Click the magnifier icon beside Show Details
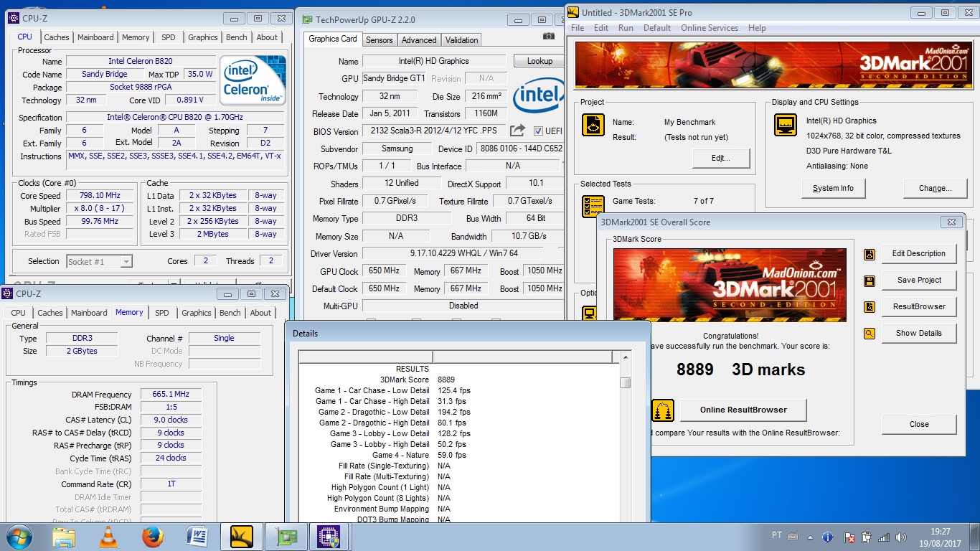Screen dimensions: 980x551 pyautogui.click(x=870, y=334)
